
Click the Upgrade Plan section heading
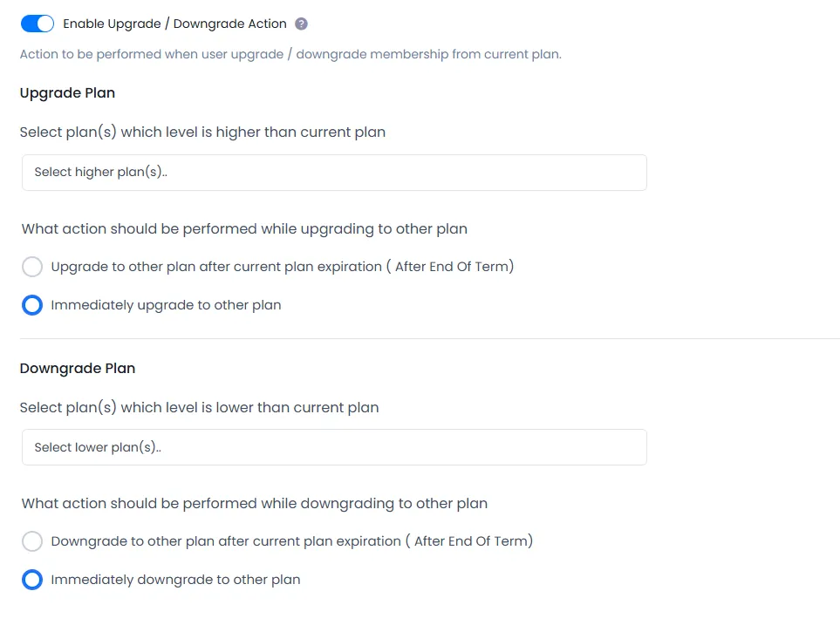[x=67, y=92]
